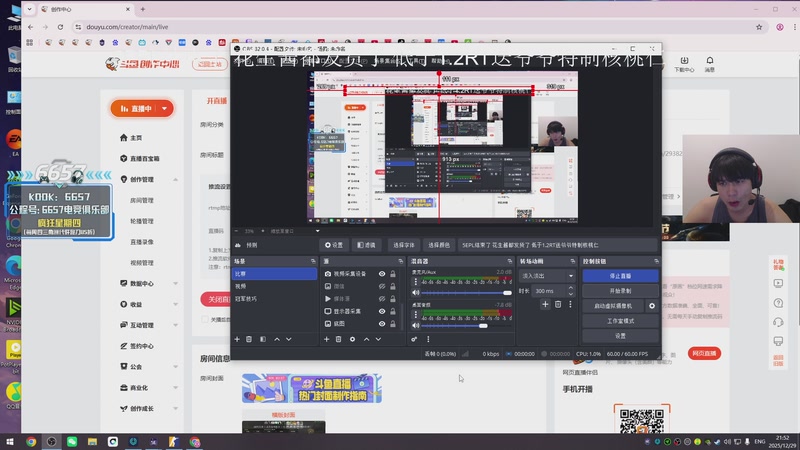Move source down arrow in sources panel
The height and width of the screenshot is (450, 800).
point(379,339)
